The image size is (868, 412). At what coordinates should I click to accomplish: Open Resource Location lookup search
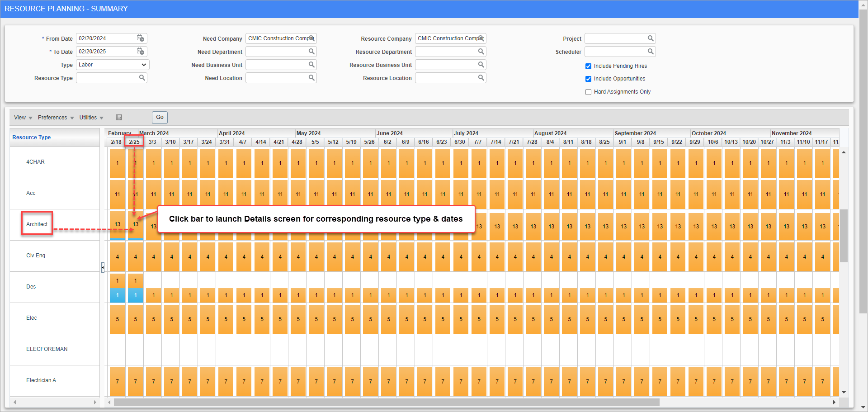coord(481,78)
